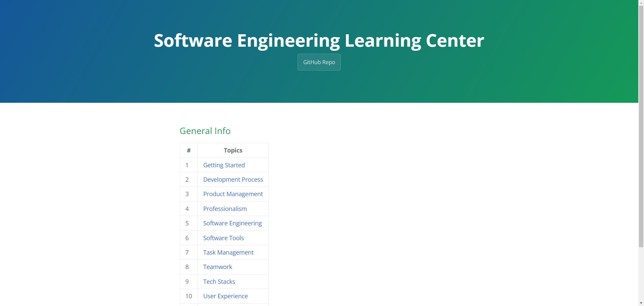Select the Product Management topic

(233, 194)
